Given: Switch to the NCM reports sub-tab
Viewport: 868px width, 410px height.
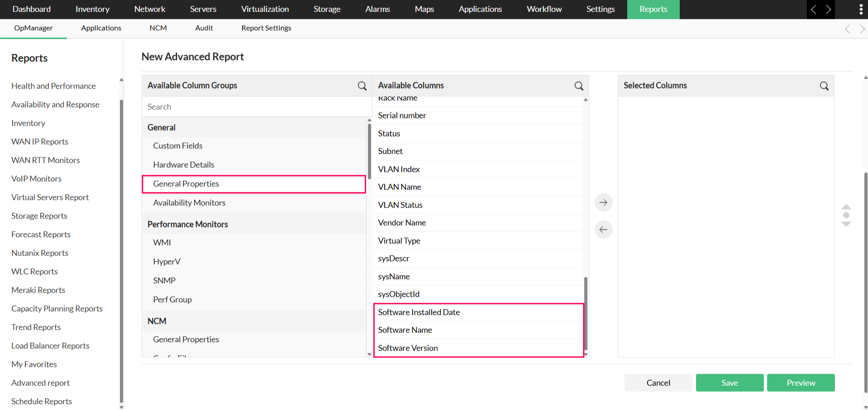Looking at the screenshot, I should [x=158, y=28].
